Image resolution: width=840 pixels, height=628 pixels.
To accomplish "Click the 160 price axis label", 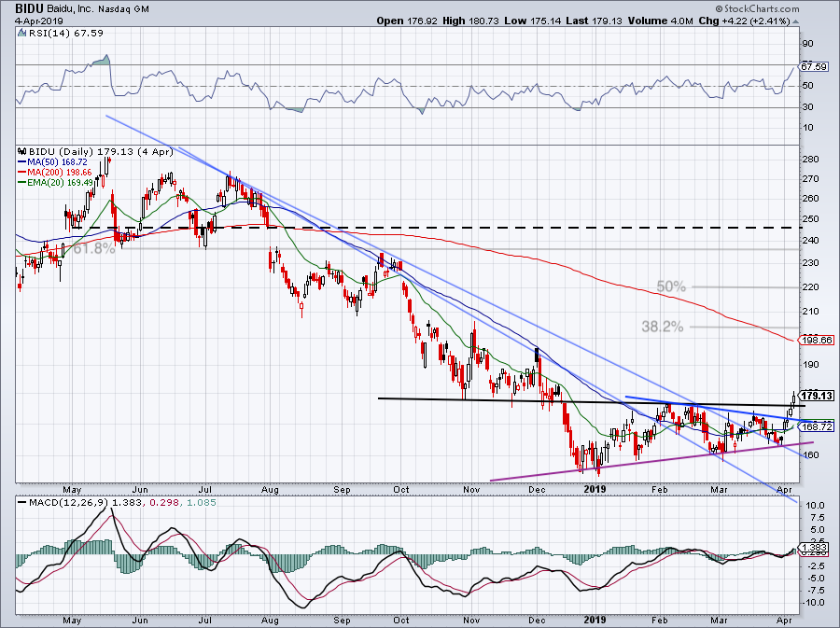I will point(811,455).
